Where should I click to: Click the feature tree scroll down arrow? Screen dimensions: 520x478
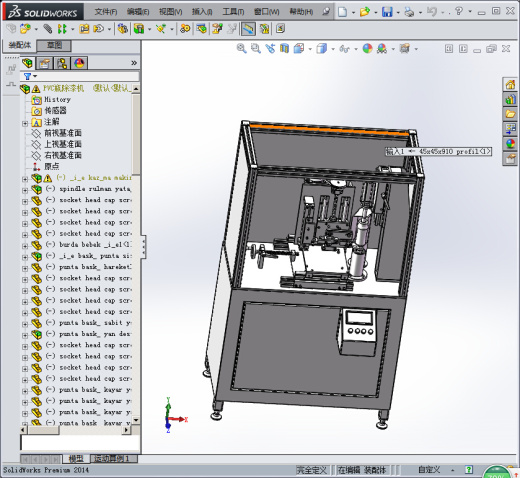136,420
